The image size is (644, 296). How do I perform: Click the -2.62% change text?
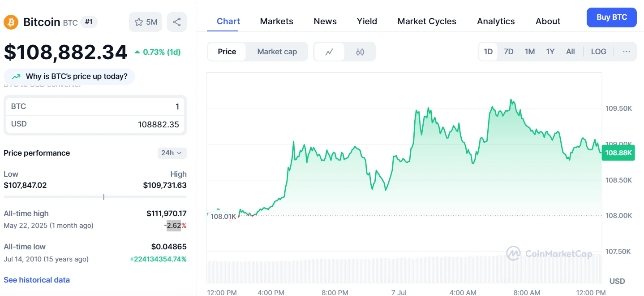[x=175, y=226]
